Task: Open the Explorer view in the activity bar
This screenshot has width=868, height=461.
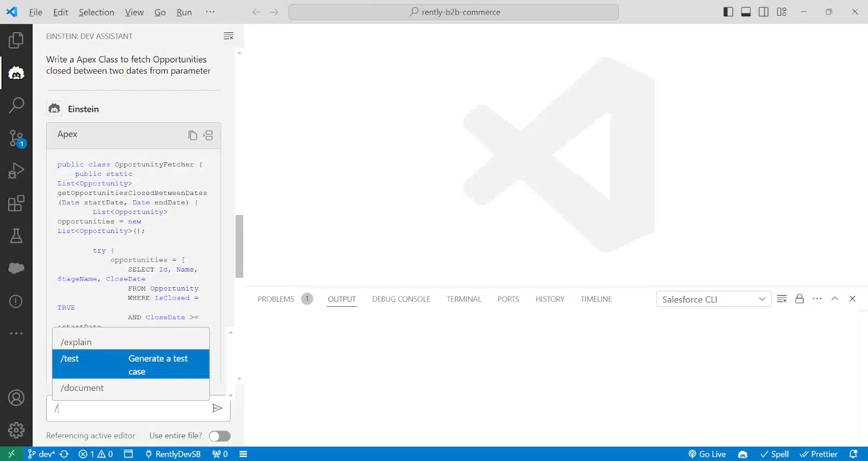Action: pyautogui.click(x=16, y=40)
